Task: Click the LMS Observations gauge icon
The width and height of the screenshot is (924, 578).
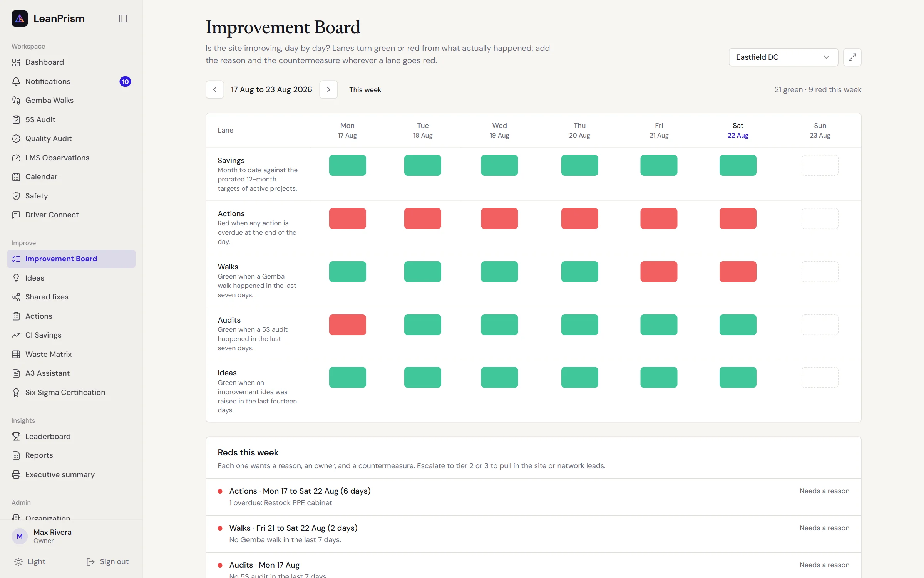Action: [x=16, y=158]
